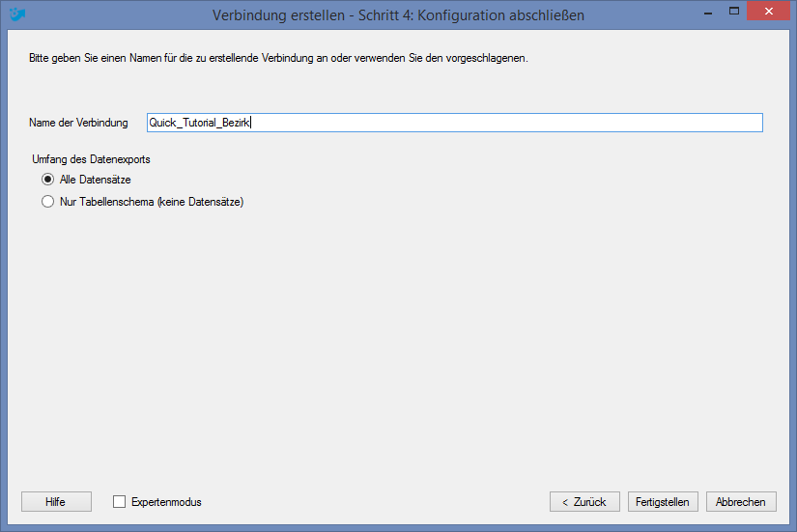Click inside the Name der Verbindung field

tap(455, 123)
